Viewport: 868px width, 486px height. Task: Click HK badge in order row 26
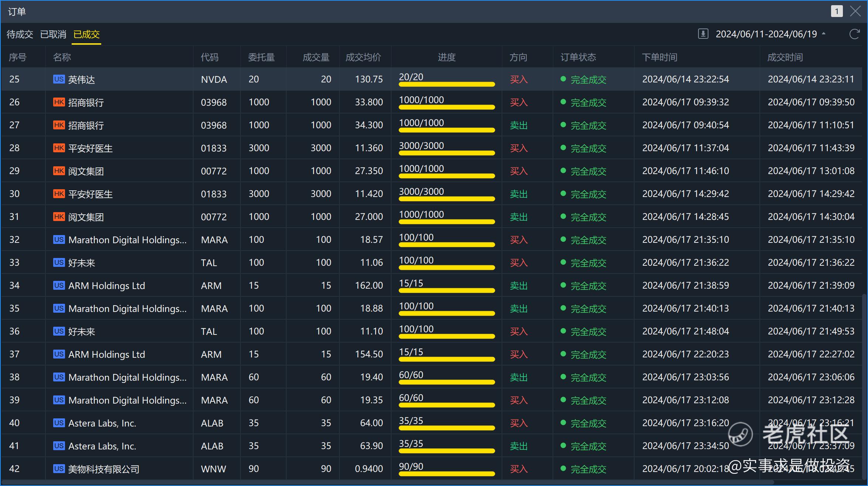(x=59, y=102)
